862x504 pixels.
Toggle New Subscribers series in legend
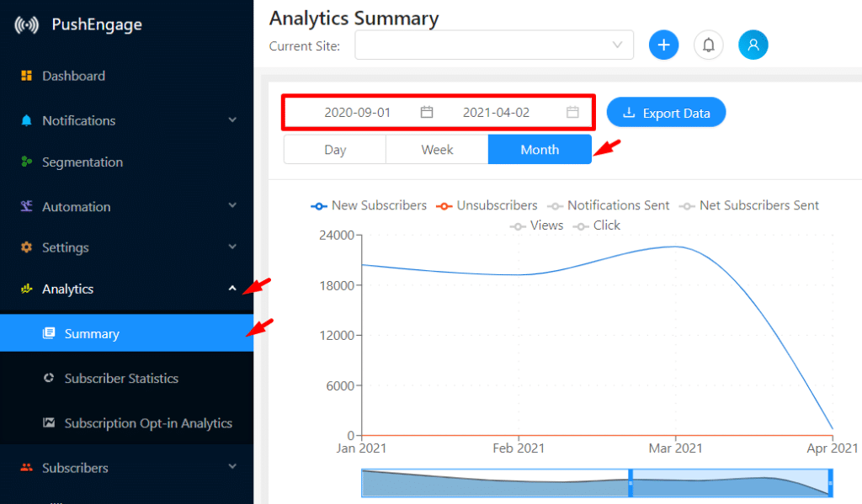tap(369, 205)
